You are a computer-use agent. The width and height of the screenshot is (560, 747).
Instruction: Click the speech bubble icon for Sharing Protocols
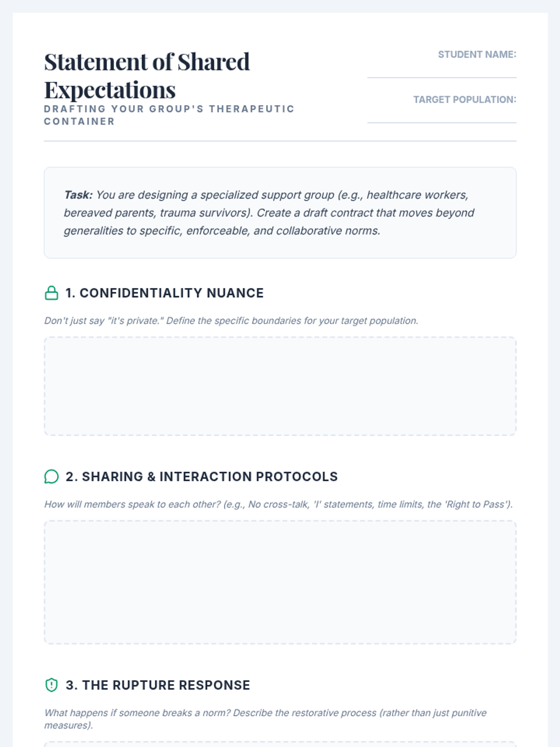[51, 477]
